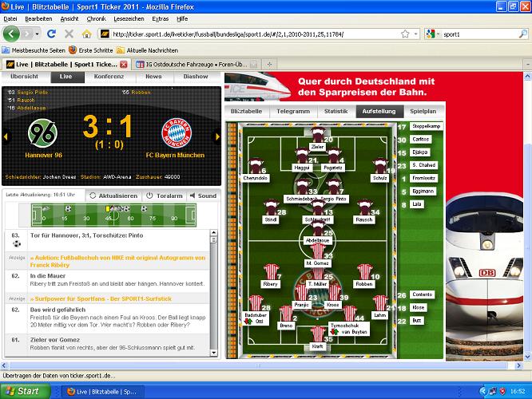Click substitute Stoppelkamp label
The image size is (532, 399).
pos(427,126)
